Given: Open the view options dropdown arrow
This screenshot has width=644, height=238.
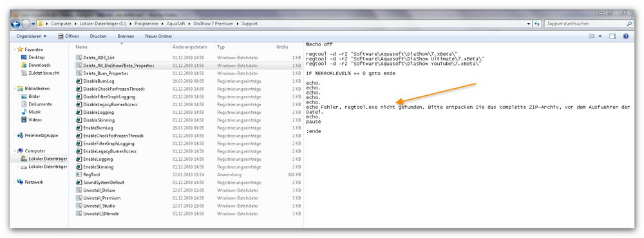Looking at the screenshot, I should point(600,36).
